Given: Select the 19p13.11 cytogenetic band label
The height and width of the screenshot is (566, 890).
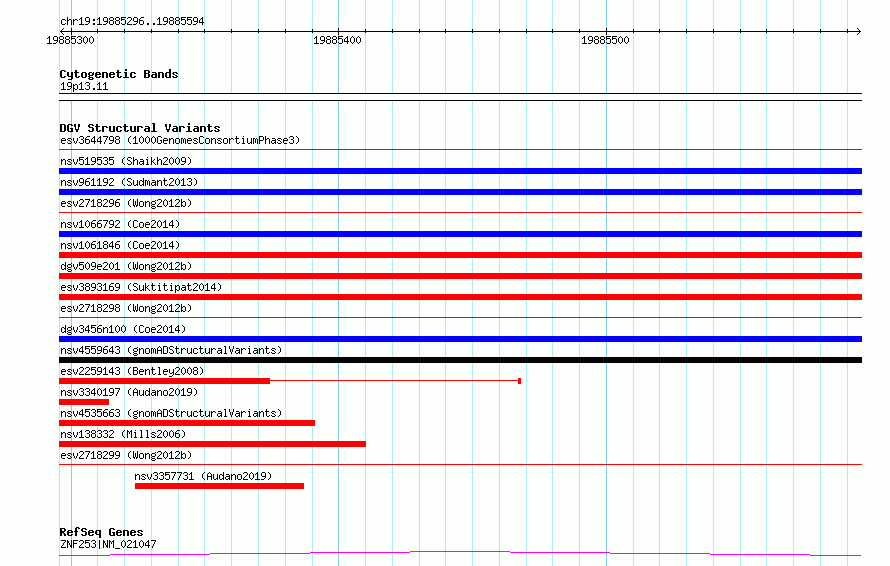Looking at the screenshot, I should click(x=84, y=86).
